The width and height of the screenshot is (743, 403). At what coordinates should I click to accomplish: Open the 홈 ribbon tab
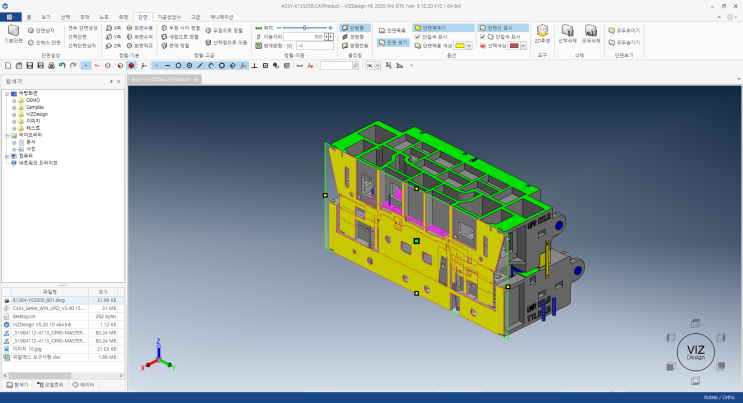[29, 17]
